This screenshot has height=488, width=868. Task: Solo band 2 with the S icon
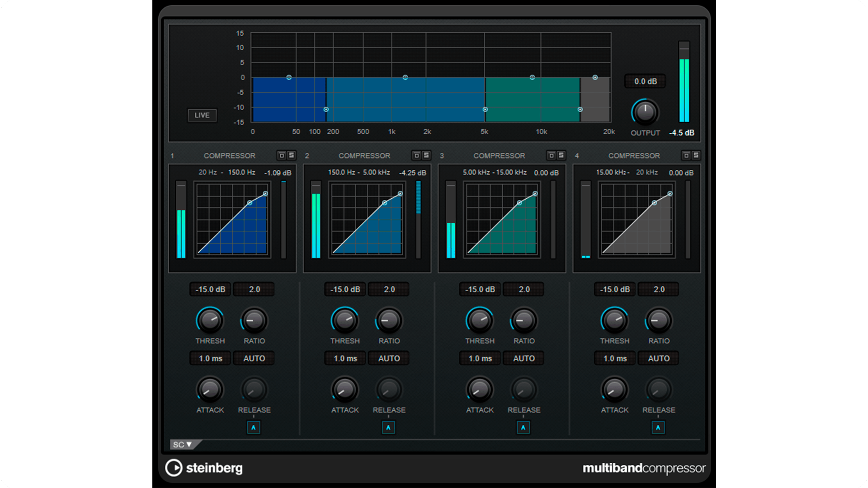pos(426,155)
